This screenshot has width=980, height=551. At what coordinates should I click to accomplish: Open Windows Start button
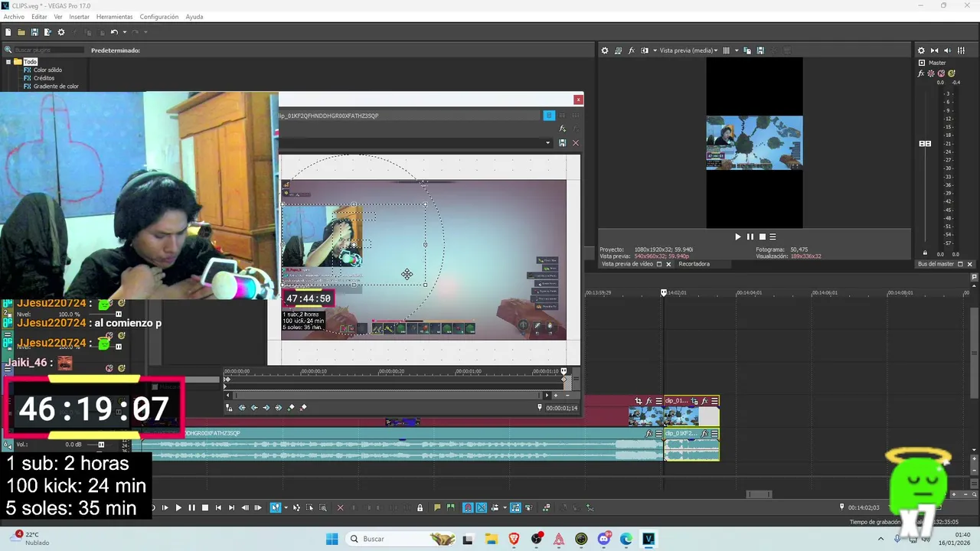pos(332,539)
